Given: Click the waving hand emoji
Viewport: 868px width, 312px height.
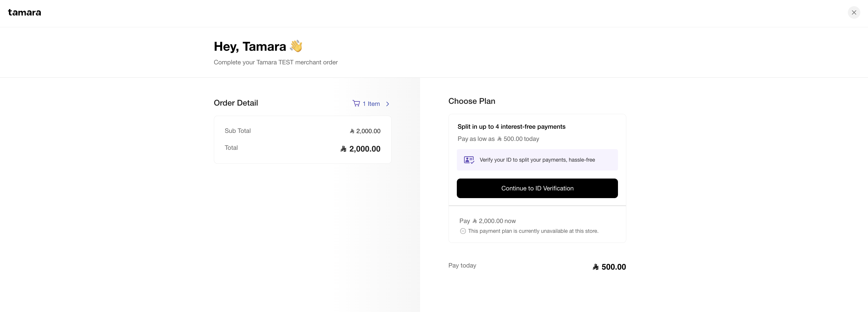Looking at the screenshot, I should click(x=296, y=46).
